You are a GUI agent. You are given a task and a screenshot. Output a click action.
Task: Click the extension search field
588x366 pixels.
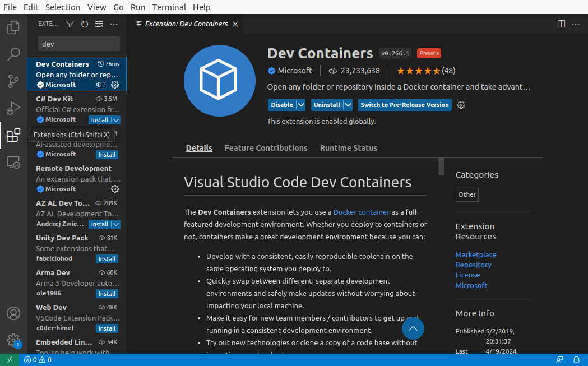tap(78, 43)
